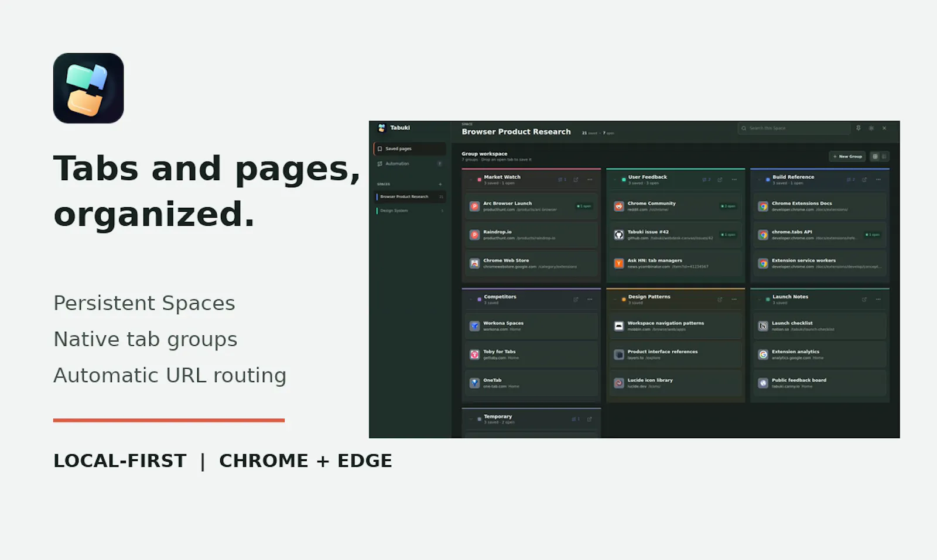Open the Raindrop.io saved page

pyautogui.click(x=531, y=235)
